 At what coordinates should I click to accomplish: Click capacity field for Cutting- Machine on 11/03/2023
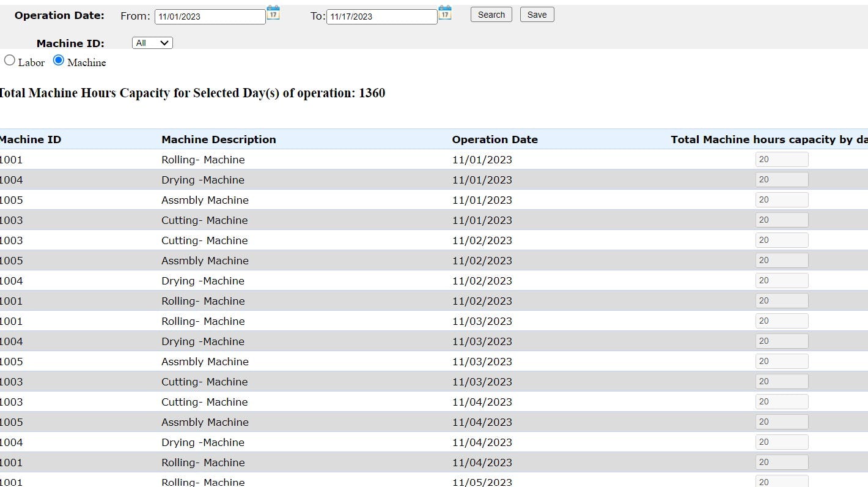[x=781, y=381]
